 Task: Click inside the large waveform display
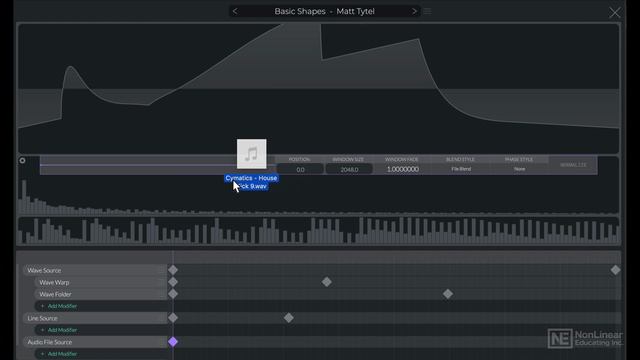(x=318, y=89)
